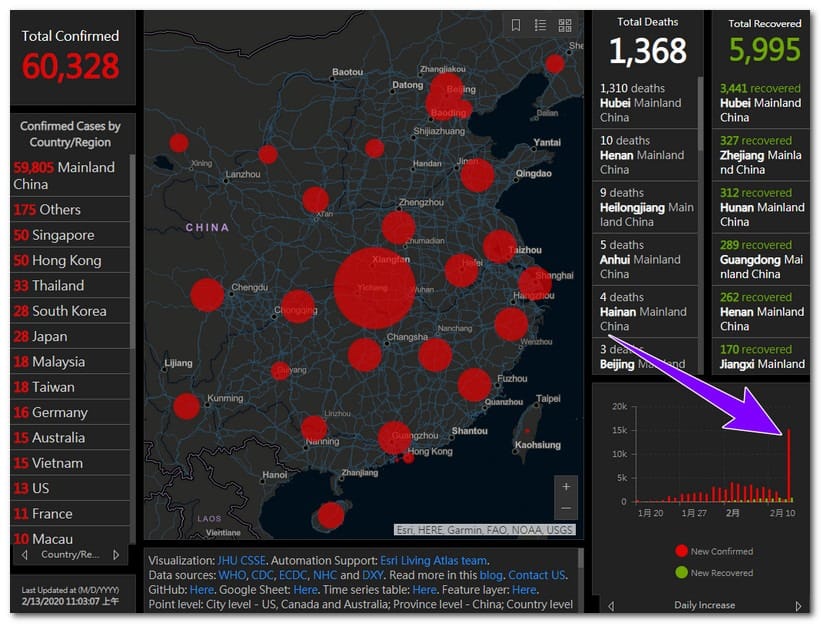821x624 pixels.
Task: Click the red New Confirmed legend dot
Action: click(x=681, y=551)
